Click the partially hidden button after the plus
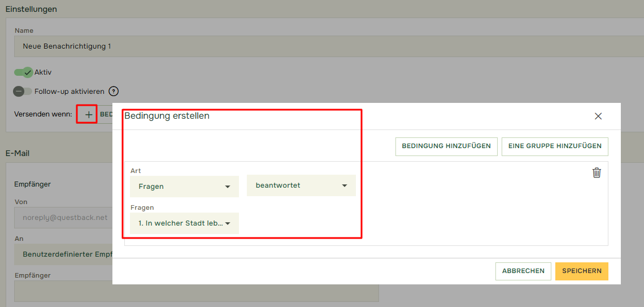Screen dimensions: 644x307 tap(106, 114)
